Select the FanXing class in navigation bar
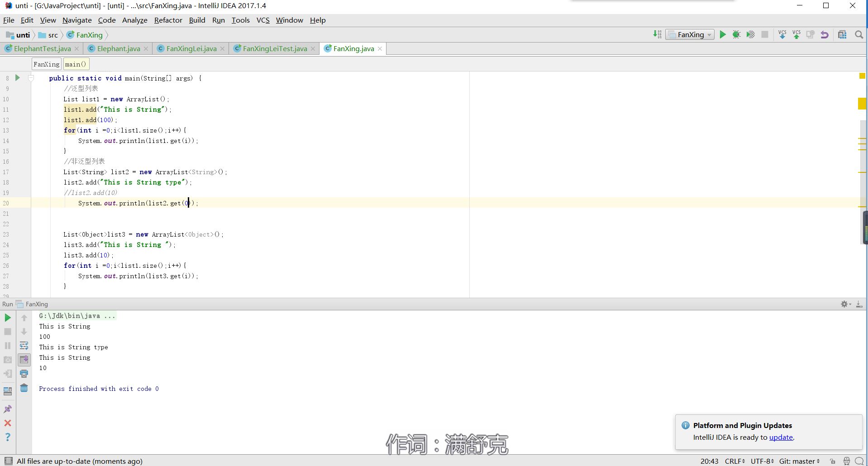The image size is (868, 466). (x=85, y=35)
